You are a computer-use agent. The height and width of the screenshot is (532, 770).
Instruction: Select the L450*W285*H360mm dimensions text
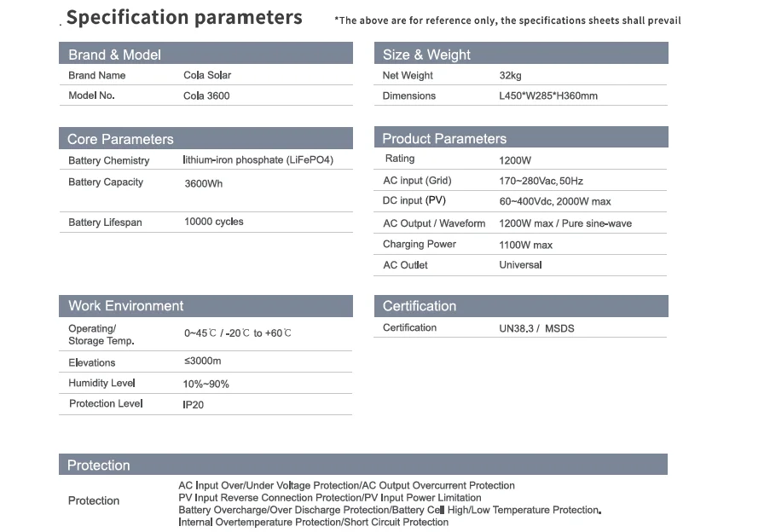[x=548, y=95]
